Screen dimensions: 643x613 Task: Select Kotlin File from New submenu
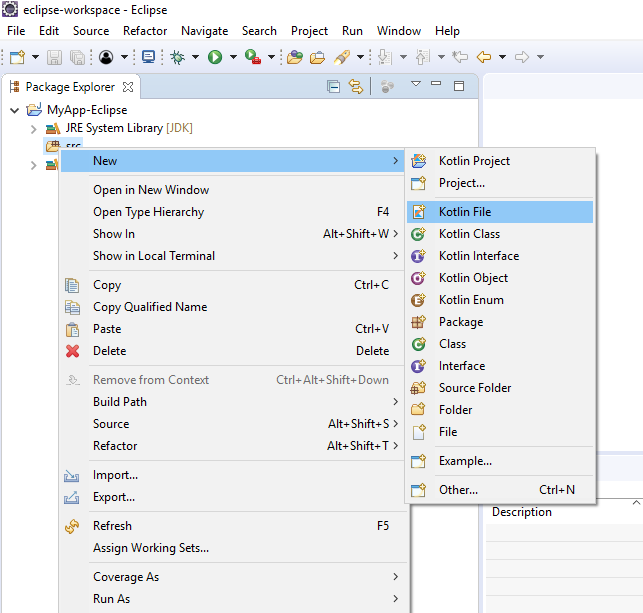pyautogui.click(x=464, y=212)
